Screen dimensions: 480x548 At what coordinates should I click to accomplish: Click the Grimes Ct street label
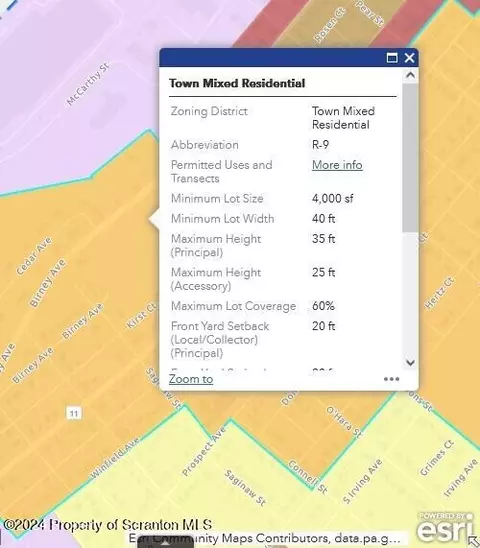tap(437, 457)
